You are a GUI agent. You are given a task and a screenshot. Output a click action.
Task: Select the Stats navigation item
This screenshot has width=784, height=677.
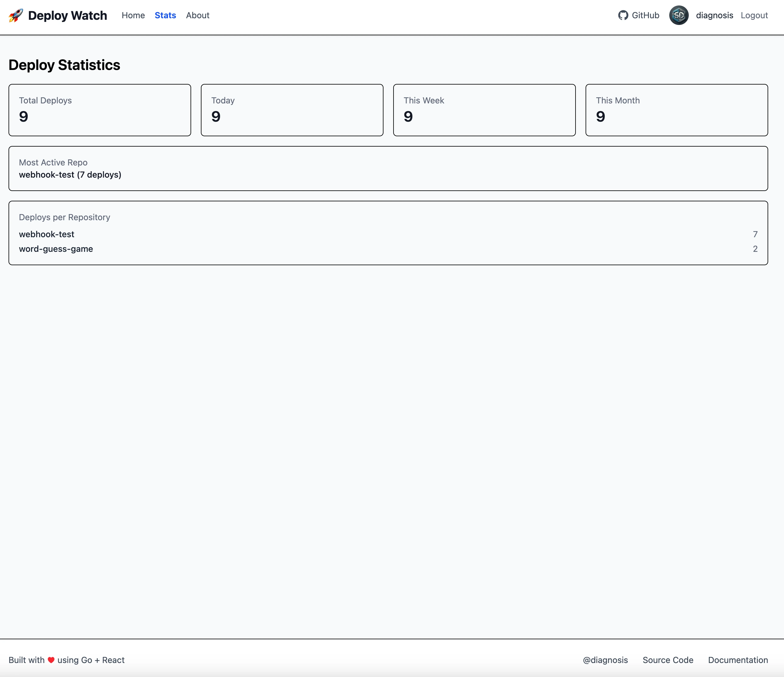(x=165, y=16)
